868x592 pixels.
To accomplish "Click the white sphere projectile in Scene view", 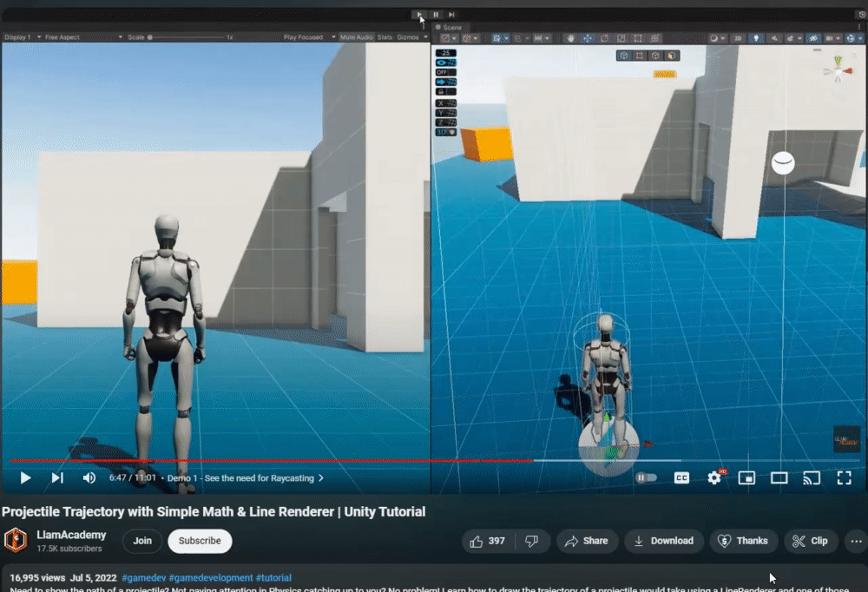I will [783, 163].
